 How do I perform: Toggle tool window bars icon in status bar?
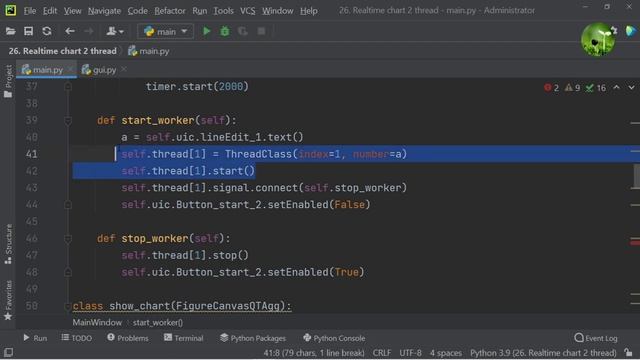pyautogui.click(x=8, y=353)
